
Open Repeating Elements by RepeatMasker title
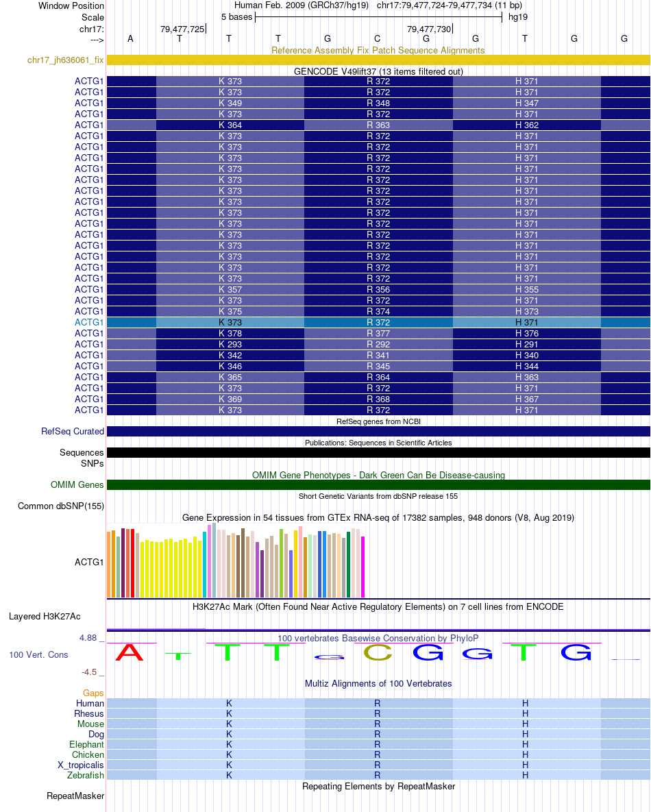[378, 786]
